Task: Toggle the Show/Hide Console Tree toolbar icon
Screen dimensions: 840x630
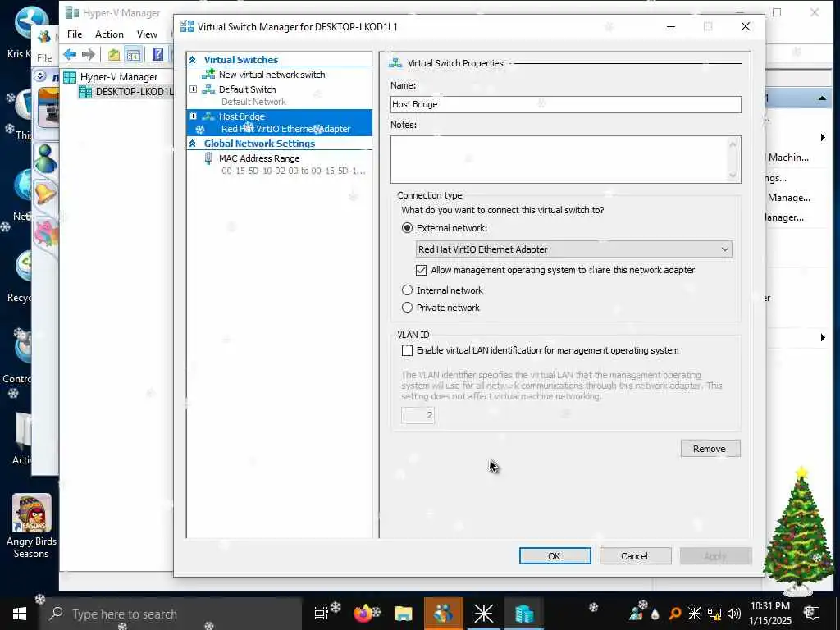Action: coord(133,54)
